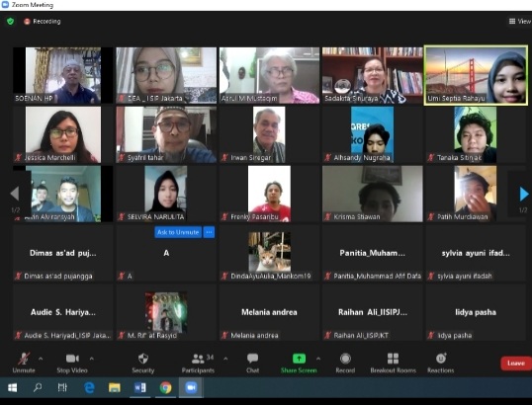Click the Panitia_Muhammad Afif Dafa name label
The image size is (532, 405).
[378, 277]
